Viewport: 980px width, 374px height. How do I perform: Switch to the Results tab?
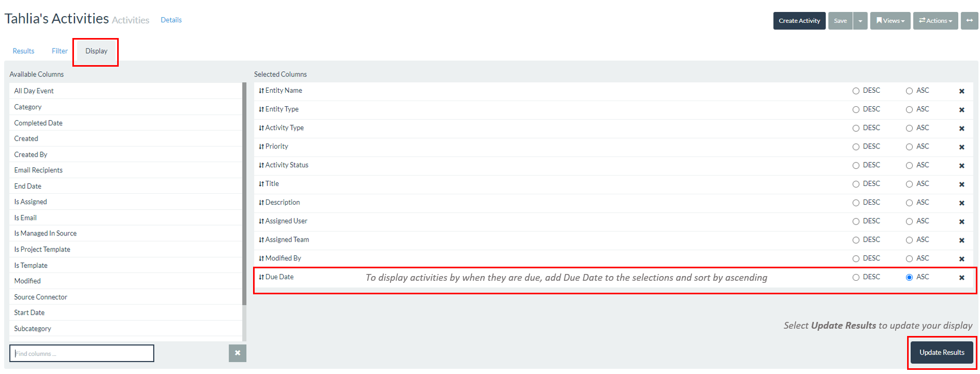coord(23,51)
